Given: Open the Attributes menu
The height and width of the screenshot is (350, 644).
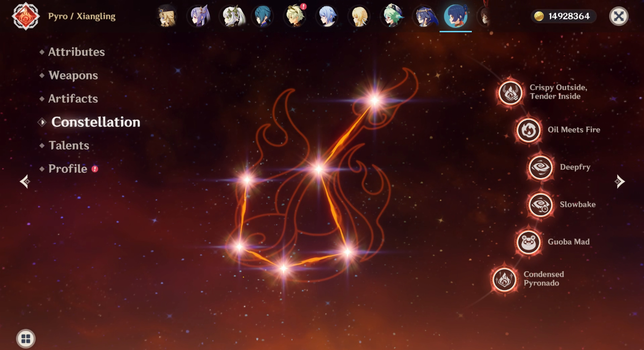Looking at the screenshot, I should pyautogui.click(x=76, y=52).
